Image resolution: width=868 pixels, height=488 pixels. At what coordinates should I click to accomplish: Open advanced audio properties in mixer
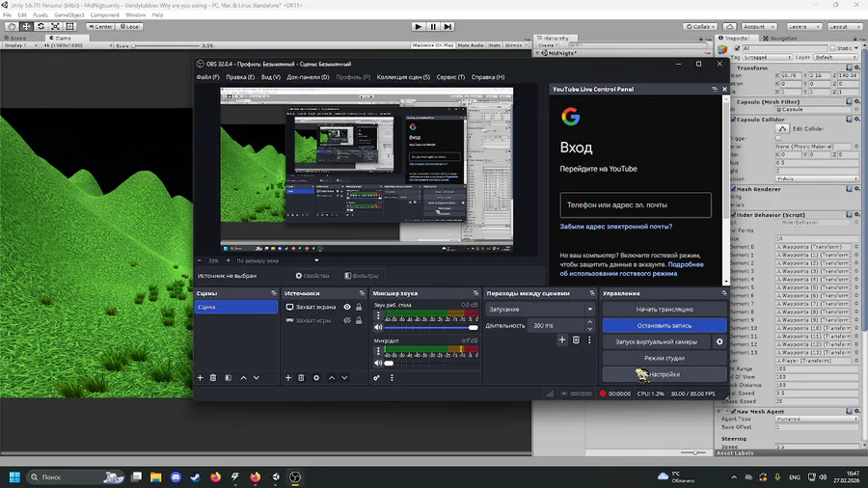pyautogui.click(x=377, y=378)
